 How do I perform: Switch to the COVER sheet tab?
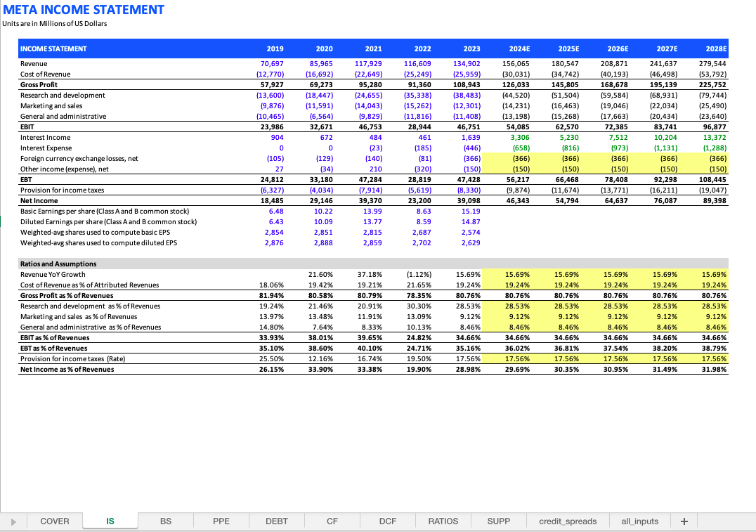pos(55,521)
